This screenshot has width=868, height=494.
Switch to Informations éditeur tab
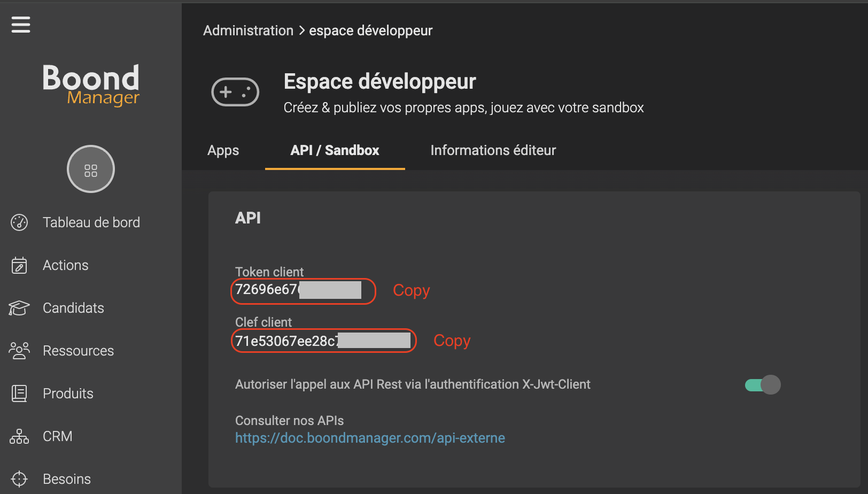tap(493, 150)
